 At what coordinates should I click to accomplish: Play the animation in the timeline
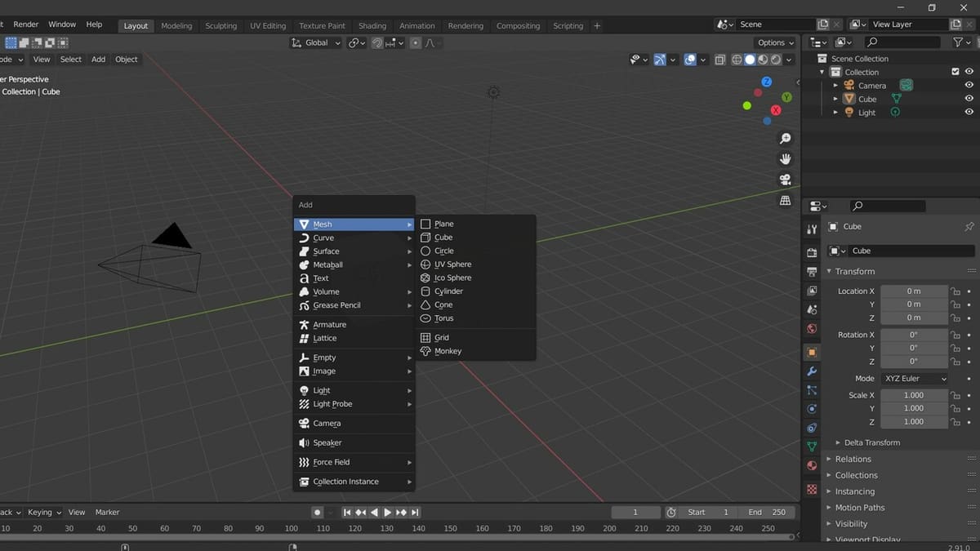pos(388,513)
